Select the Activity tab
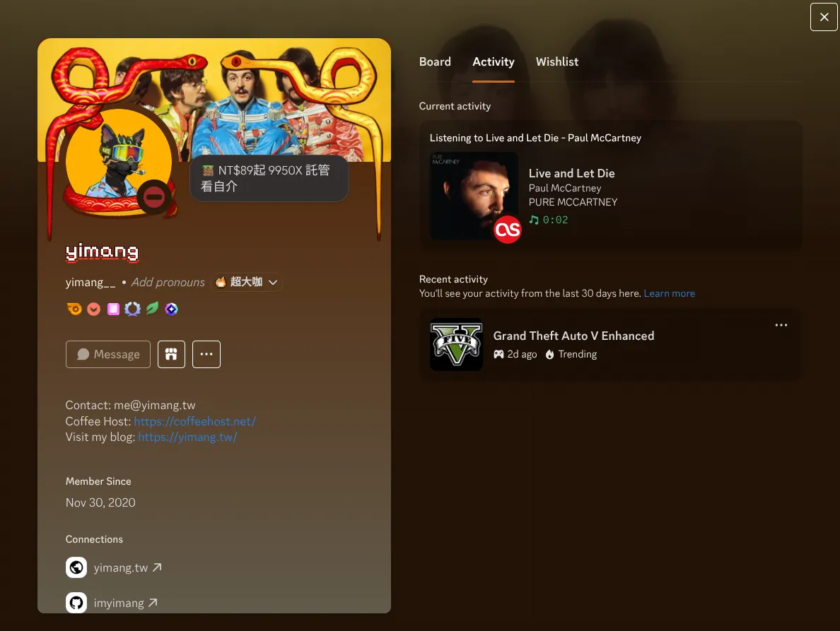Screen dimensions: 840x631 pyautogui.click(x=494, y=62)
